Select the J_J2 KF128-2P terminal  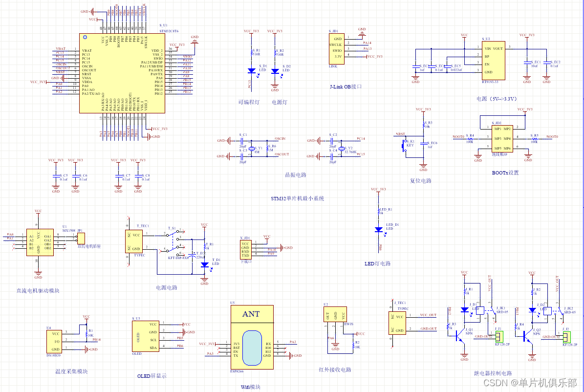click(567, 337)
